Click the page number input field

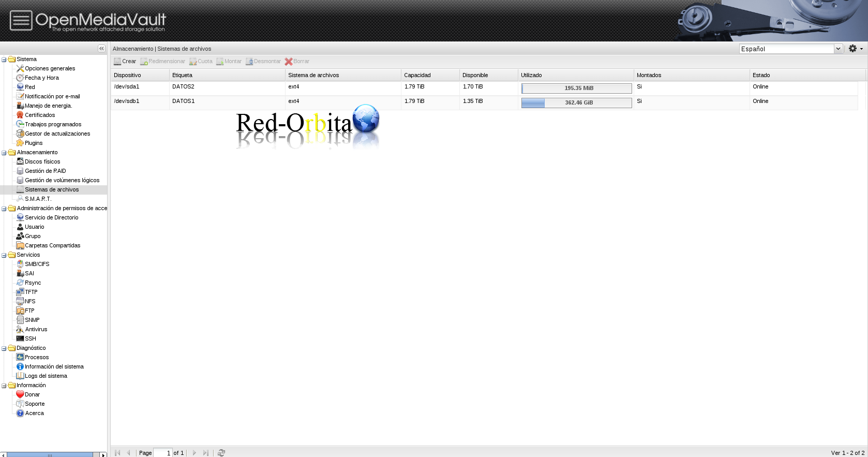coord(162,453)
